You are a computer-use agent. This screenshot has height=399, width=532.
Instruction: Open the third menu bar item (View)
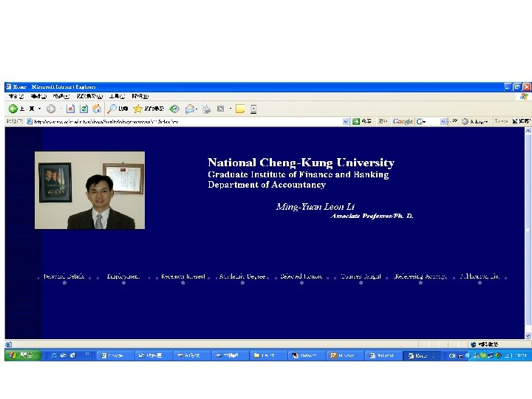pos(61,96)
